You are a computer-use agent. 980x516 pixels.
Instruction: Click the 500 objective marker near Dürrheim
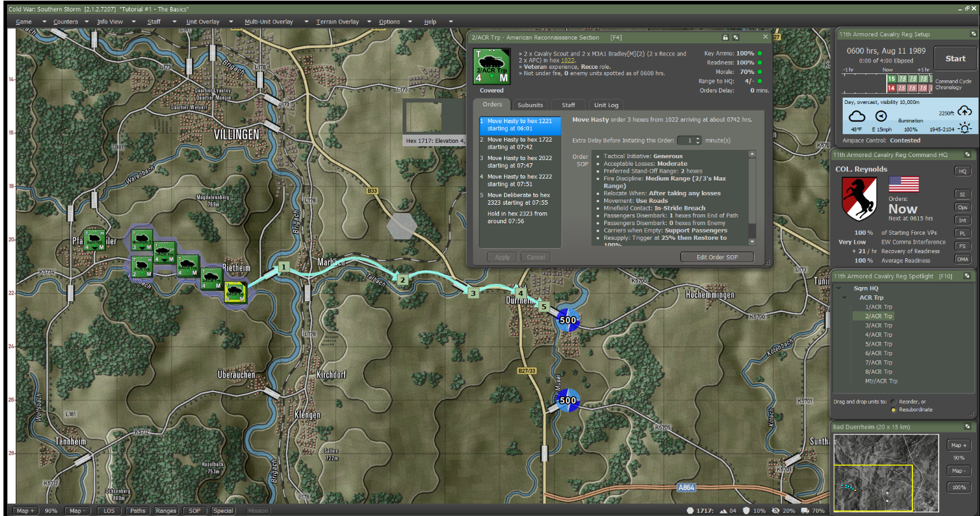point(568,320)
